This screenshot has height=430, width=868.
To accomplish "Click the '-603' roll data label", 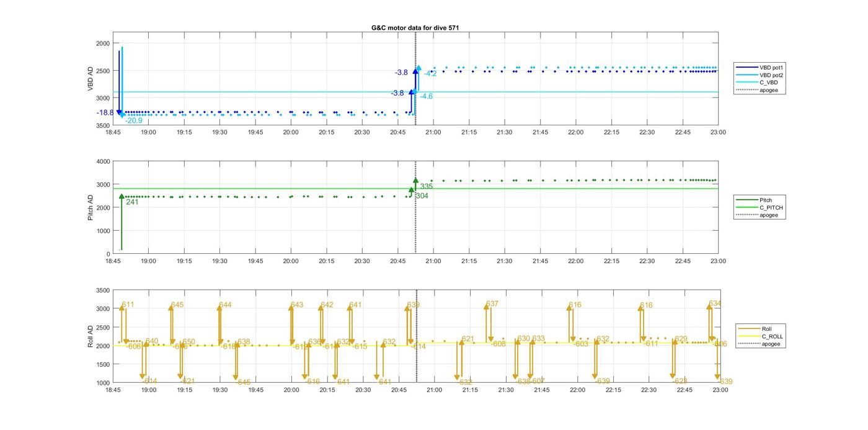I will click(580, 344).
